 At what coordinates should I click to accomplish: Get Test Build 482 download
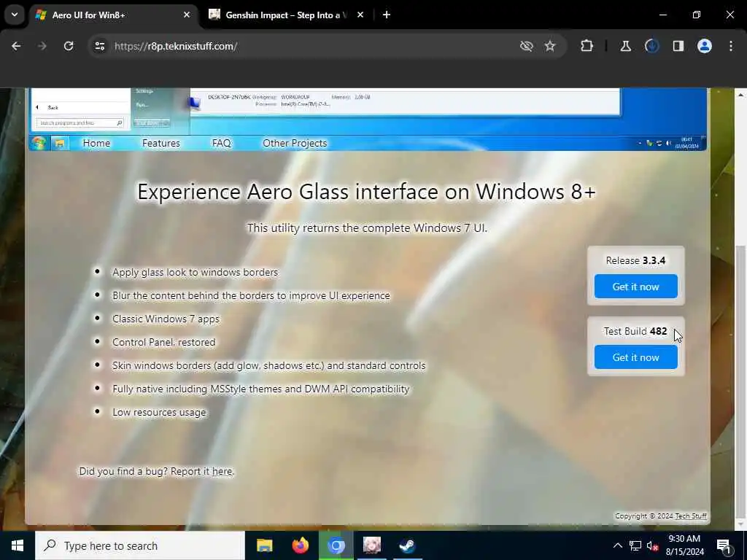635,357
